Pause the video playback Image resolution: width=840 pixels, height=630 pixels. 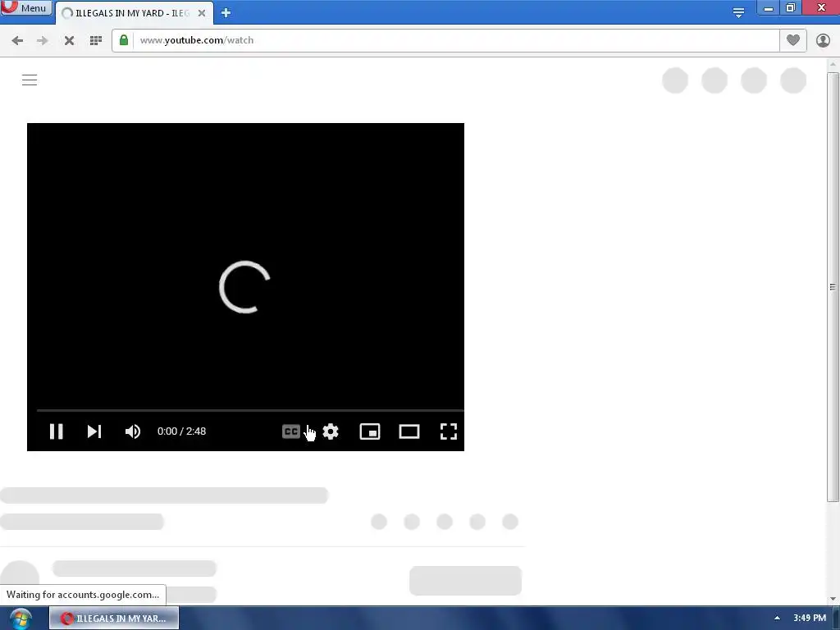57,431
